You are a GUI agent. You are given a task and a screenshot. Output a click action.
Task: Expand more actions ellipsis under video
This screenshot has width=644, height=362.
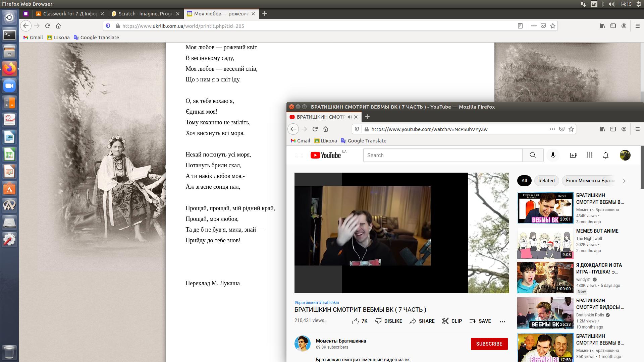click(502, 321)
